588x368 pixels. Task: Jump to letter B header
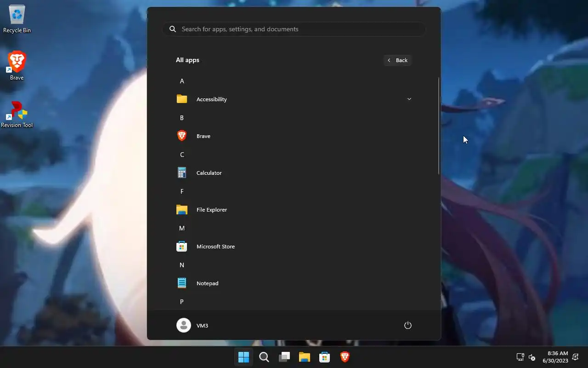tap(182, 118)
